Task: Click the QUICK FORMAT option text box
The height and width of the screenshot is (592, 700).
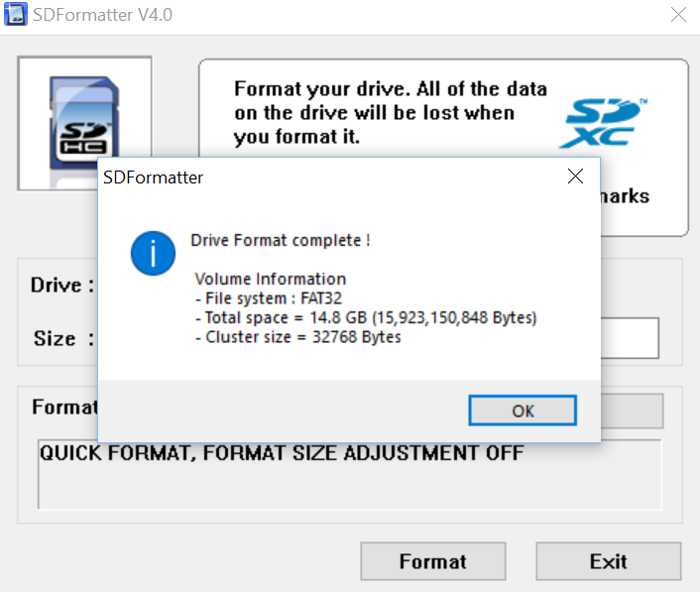Action: point(349,474)
